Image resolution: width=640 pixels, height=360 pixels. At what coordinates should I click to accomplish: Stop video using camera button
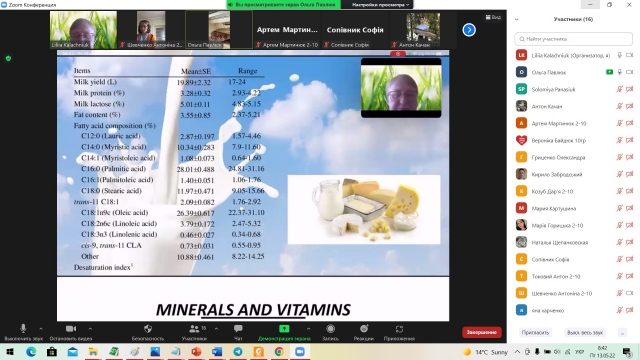71,331
